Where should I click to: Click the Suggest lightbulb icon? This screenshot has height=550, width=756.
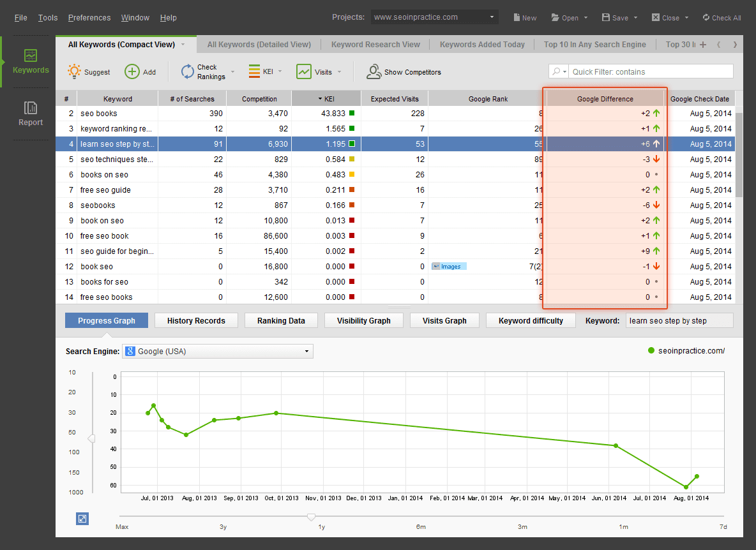click(75, 71)
